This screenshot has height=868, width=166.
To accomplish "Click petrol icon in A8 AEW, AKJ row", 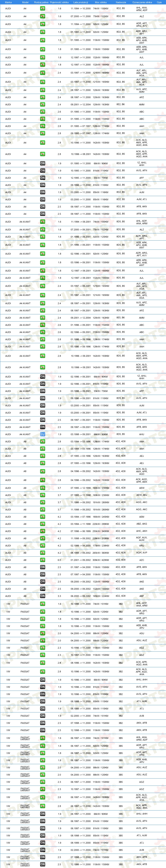I will coord(42,495).
